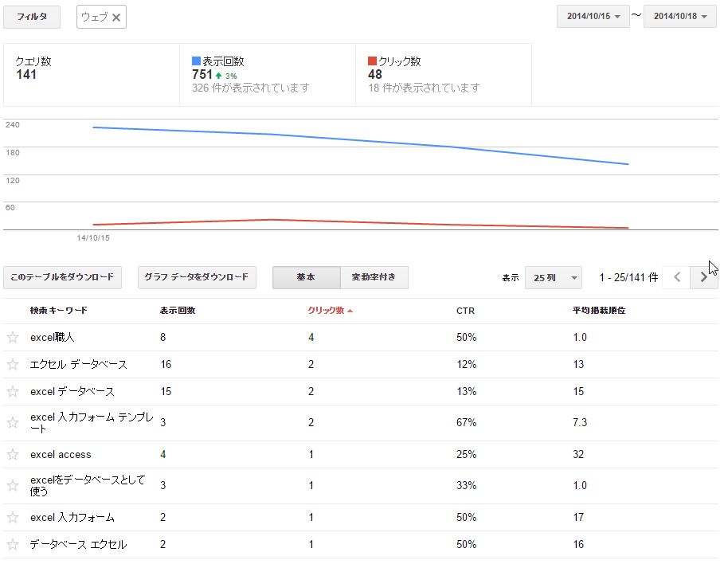Expand the 25 列 rows-per-page dropdown
This screenshot has width=728, height=564.
tap(554, 278)
